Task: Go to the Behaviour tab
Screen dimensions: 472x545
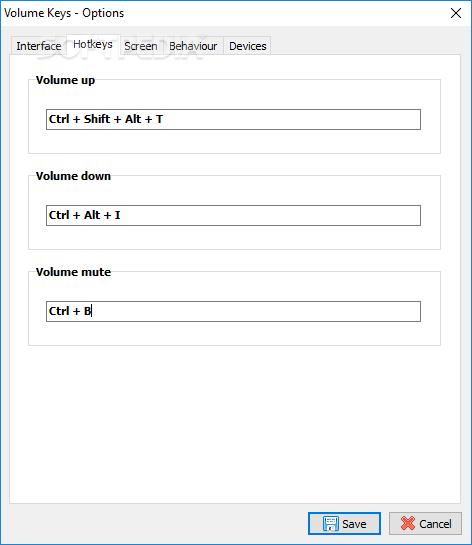Action: [193, 46]
